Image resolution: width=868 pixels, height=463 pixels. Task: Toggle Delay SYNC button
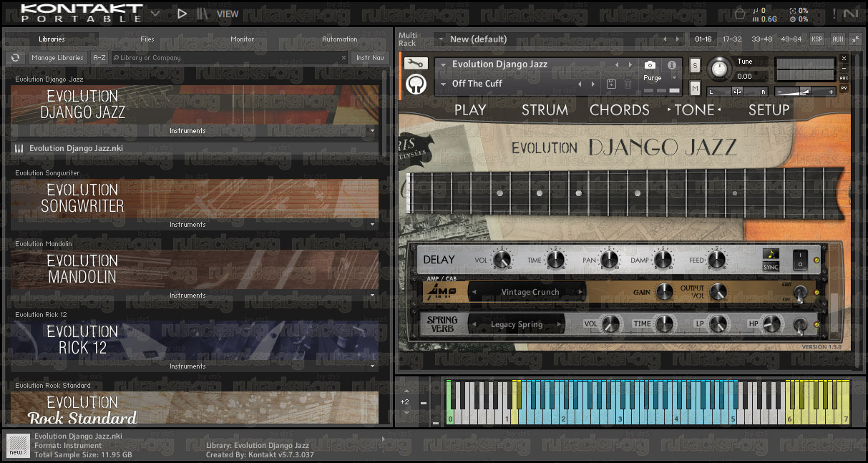(x=771, y=267)
